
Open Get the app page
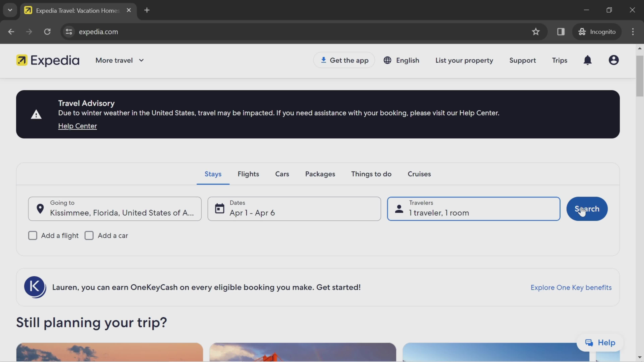(x=345, y=61)
